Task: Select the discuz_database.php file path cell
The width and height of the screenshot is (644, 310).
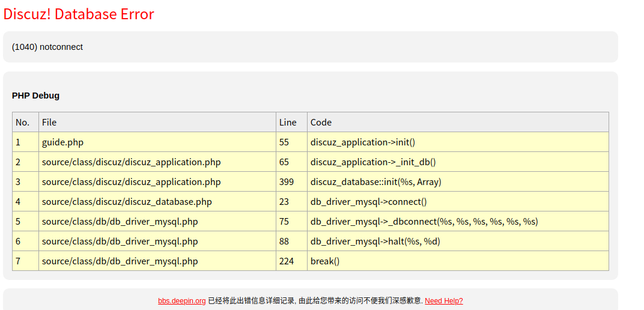Action: coord(157,202)
